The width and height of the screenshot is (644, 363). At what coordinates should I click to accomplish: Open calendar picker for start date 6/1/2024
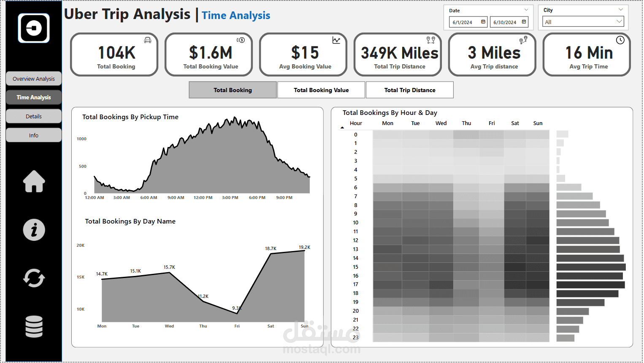(483, 22)
